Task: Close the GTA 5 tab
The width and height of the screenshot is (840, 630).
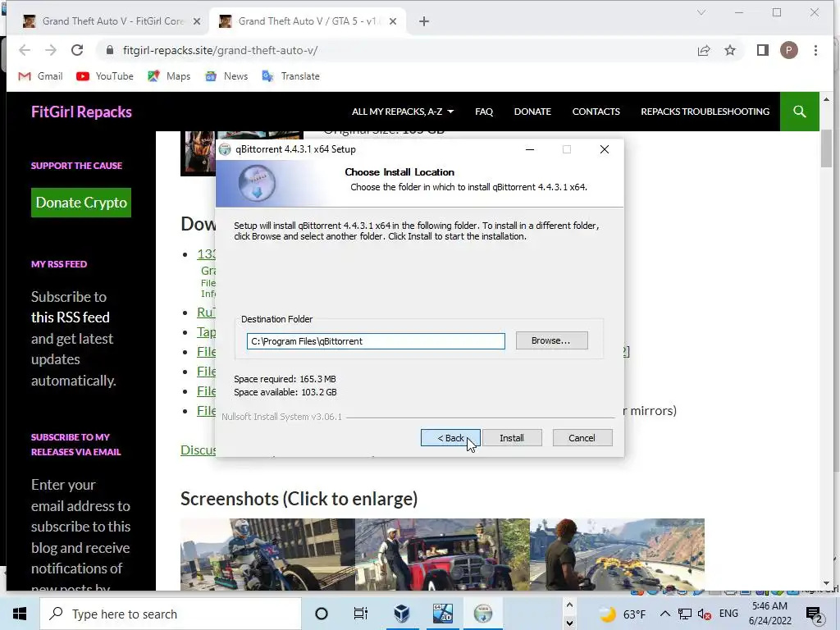Action: coord(393,21)
